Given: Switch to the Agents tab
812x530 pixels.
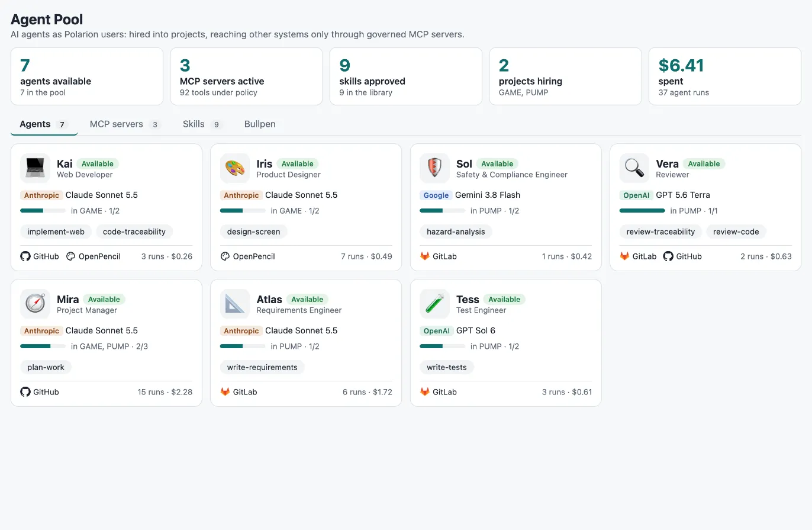Looking at the screenshot, I should point(44,124).
